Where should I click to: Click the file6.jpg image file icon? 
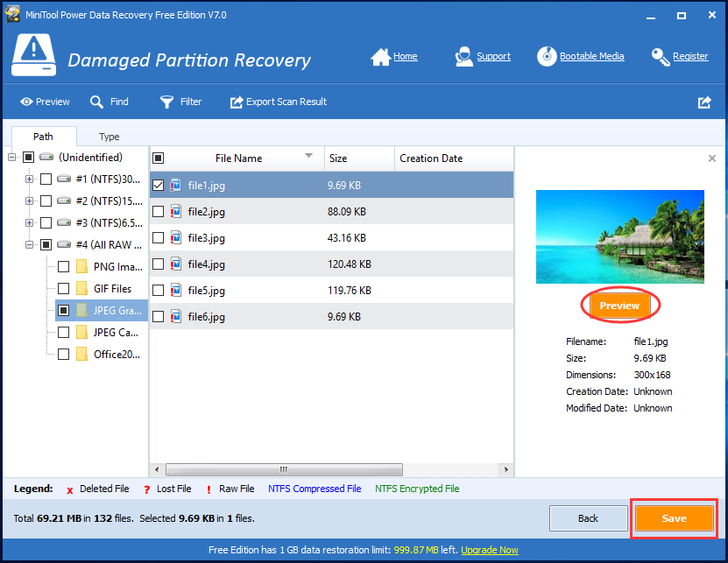tap(175, 317)
